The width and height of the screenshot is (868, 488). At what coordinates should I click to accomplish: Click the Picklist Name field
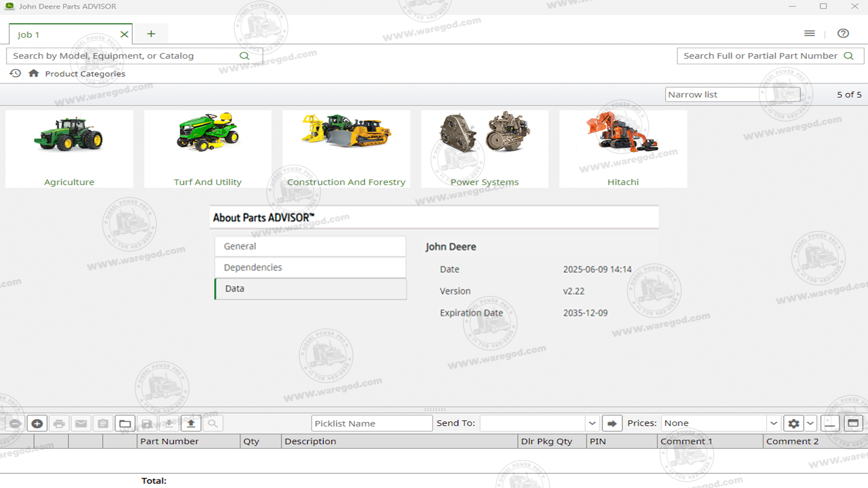click(371, 423)
